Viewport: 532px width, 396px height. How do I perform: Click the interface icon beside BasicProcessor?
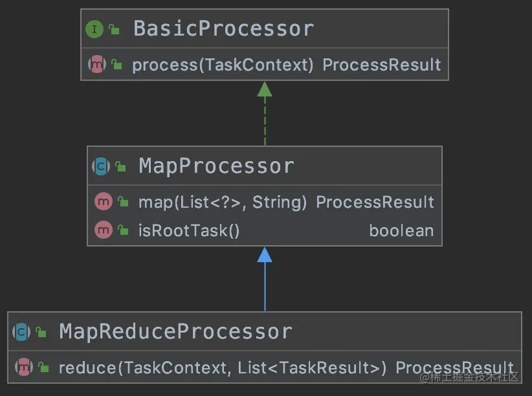pyautogui.click(x=94, y=29)
